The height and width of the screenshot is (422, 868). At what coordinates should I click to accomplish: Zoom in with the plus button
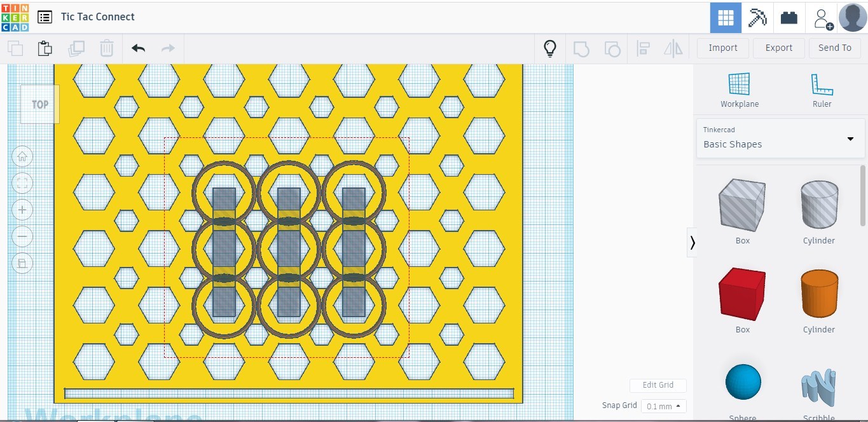(22, 210)
